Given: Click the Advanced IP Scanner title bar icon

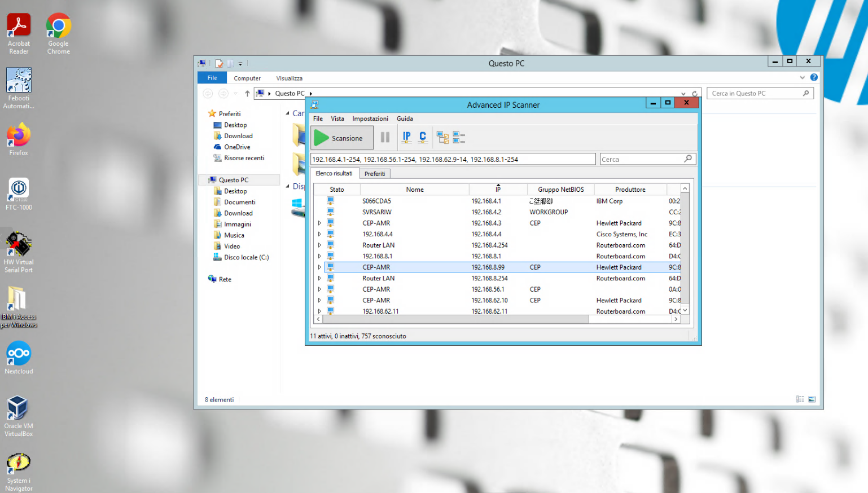Looking at the screenshot, I should 314,105.
